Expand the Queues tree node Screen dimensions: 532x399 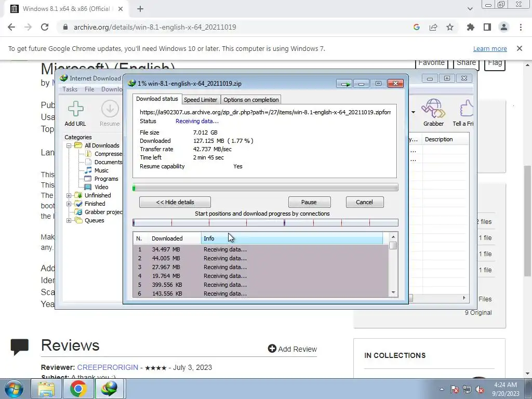click(x=69, y=220)
